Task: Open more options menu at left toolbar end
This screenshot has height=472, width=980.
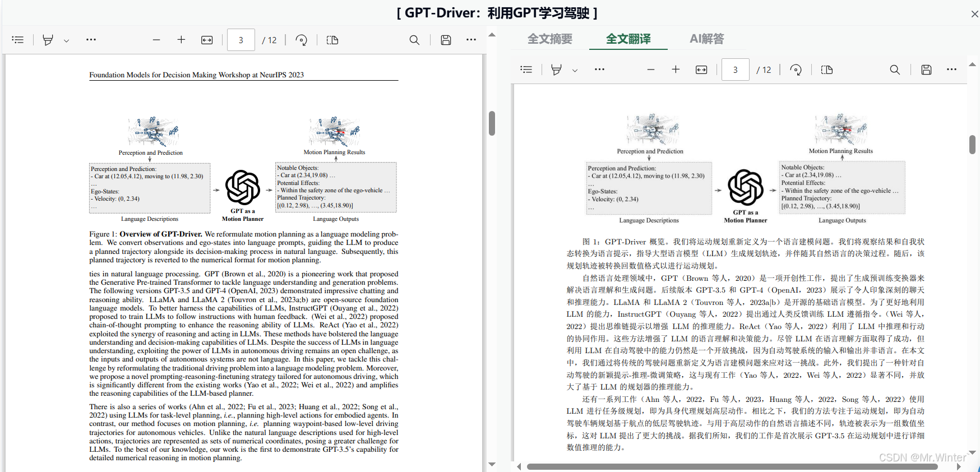Action: 471,40
